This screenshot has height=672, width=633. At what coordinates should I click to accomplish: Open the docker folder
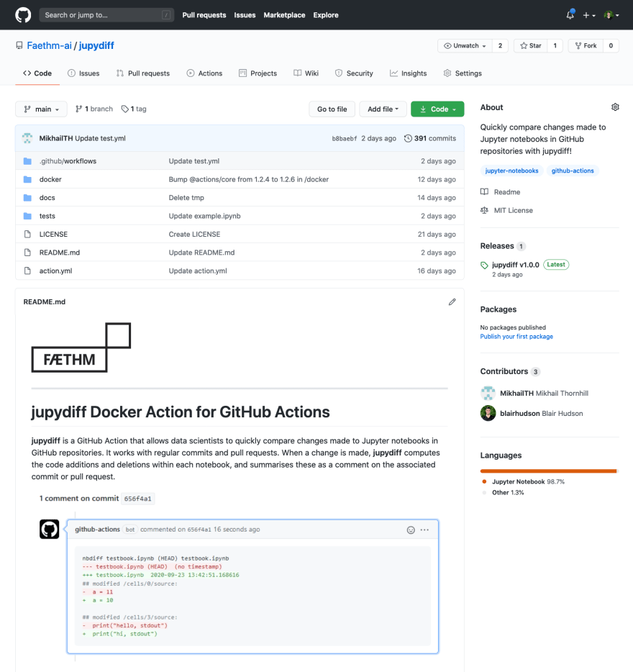pos(50,180)
